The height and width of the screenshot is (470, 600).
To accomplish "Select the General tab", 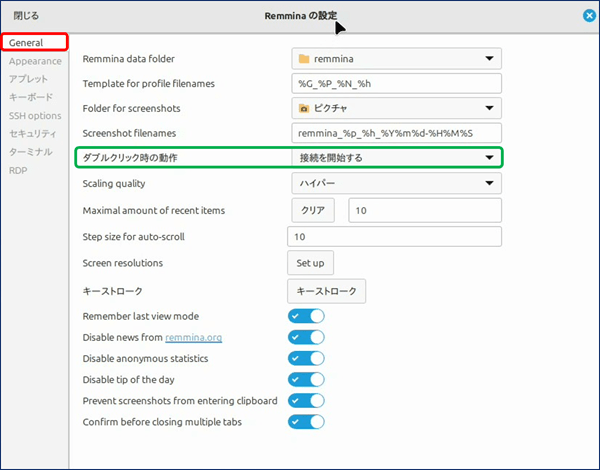I will point(34,42).
